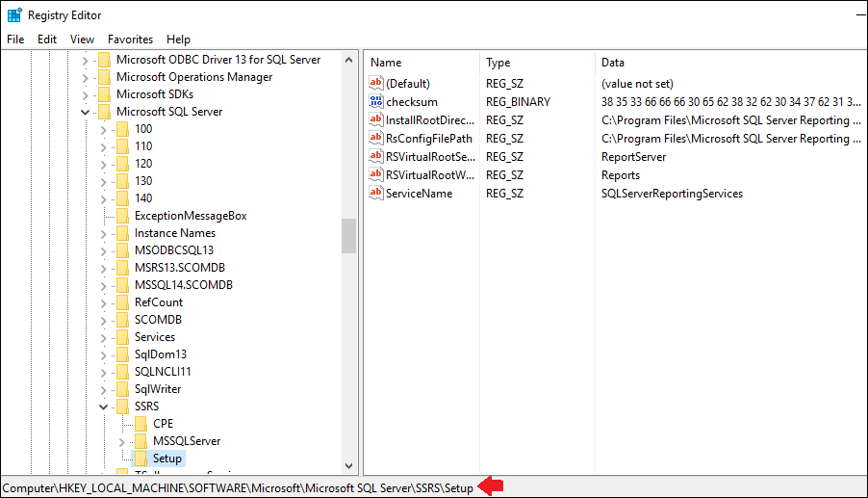Click the InstallRootDirectory string value icon

tap(376, 119)
